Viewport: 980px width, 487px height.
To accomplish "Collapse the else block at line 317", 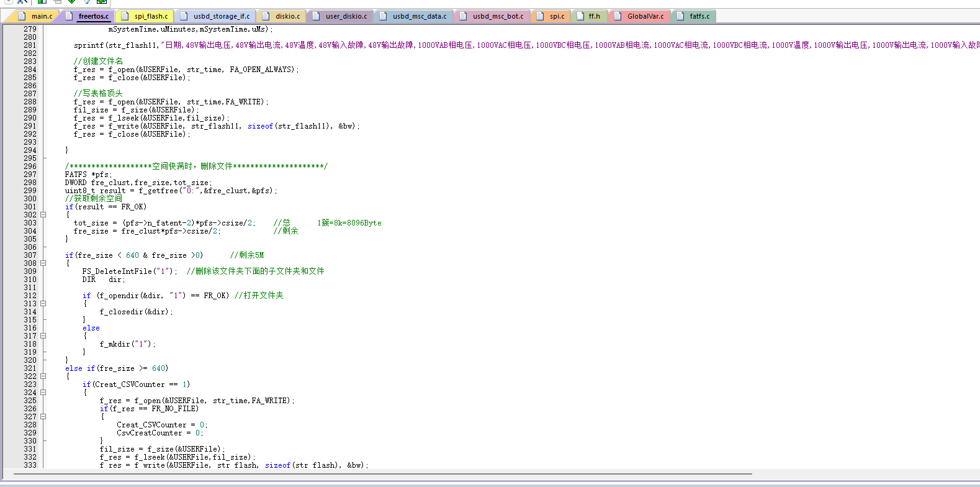I will click(43, 336).
